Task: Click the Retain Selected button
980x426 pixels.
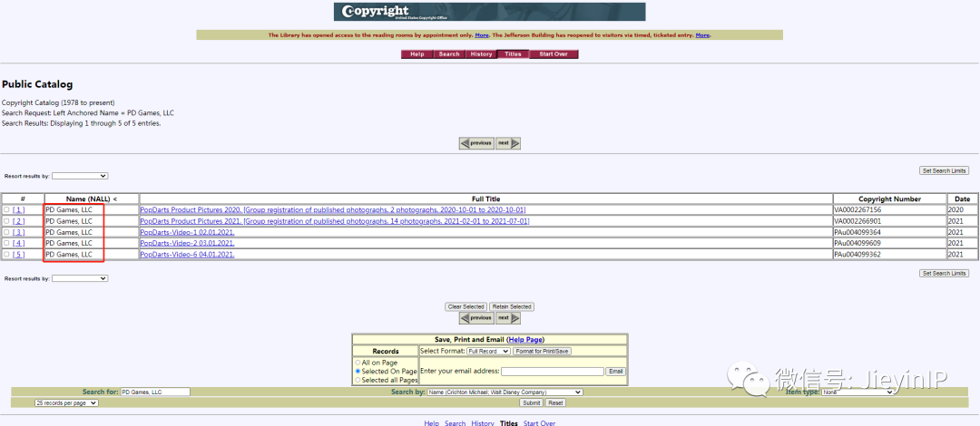Action: 512,306
